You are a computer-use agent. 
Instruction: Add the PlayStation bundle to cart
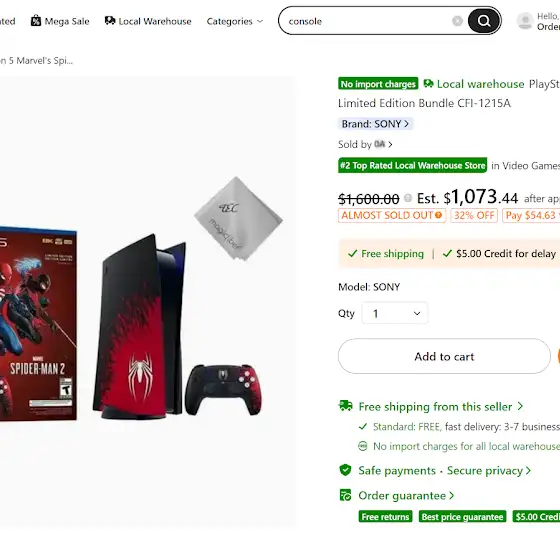coord(444,356)
